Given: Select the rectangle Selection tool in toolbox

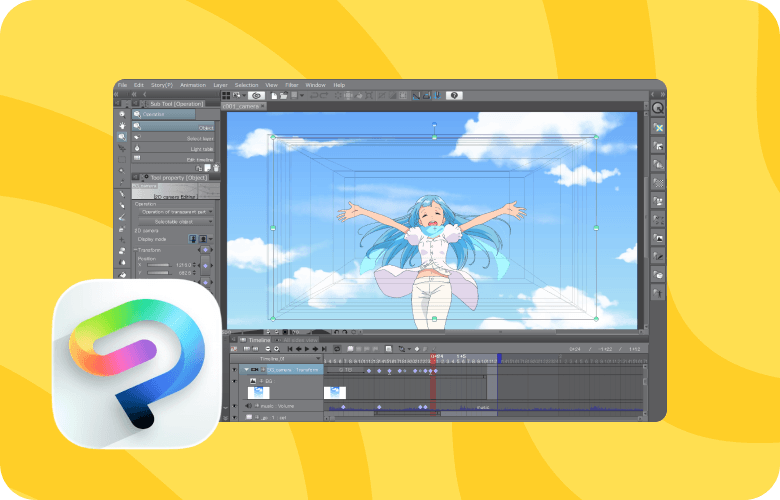Looking at the screenshot, I should coord(122,160).
